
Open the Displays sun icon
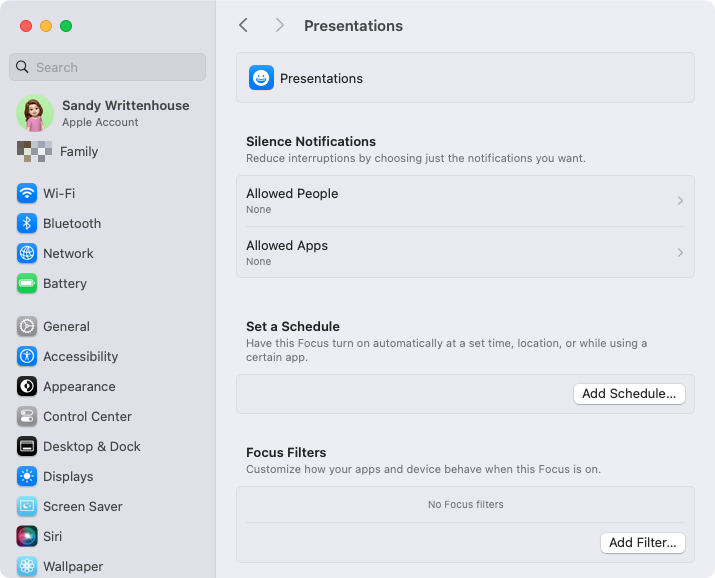coord(27,476)
